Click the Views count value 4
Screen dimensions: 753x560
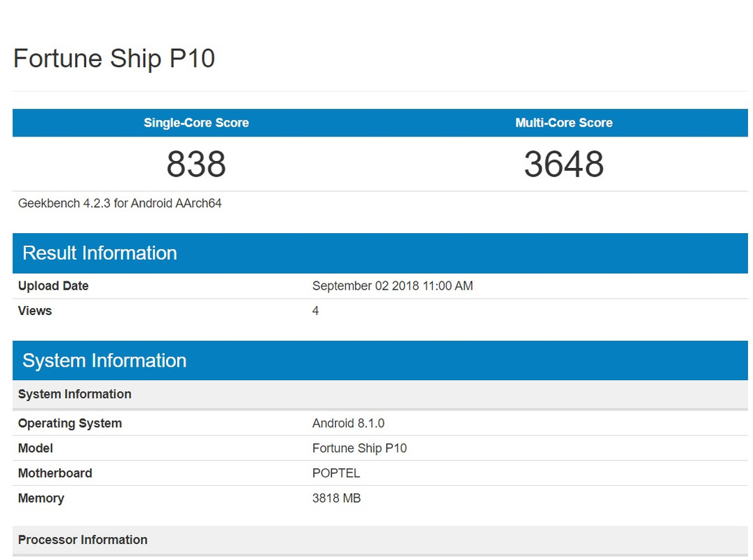[x=315, y=310]
